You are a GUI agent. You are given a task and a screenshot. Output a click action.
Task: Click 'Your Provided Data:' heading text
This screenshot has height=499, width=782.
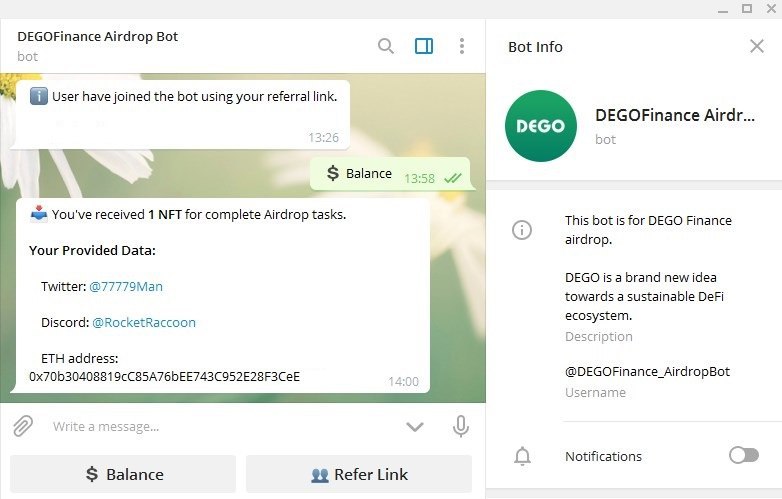92,250
